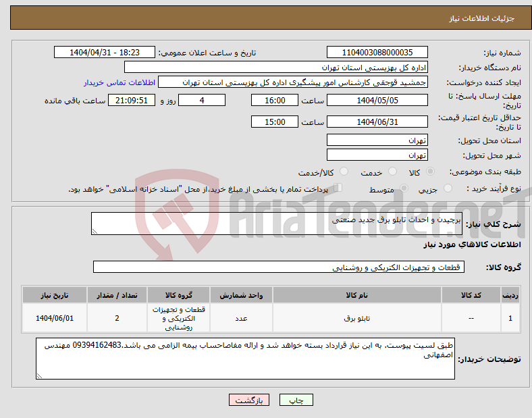Screen dimensions: 532x418
Task: Select the خدمت radio button
Action: [x=392, y=172]
